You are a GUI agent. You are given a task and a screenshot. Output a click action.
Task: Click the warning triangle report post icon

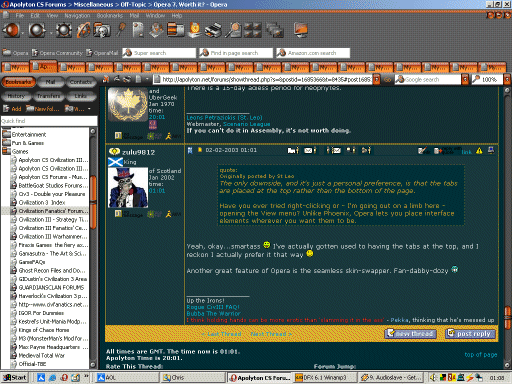point(479,151)
